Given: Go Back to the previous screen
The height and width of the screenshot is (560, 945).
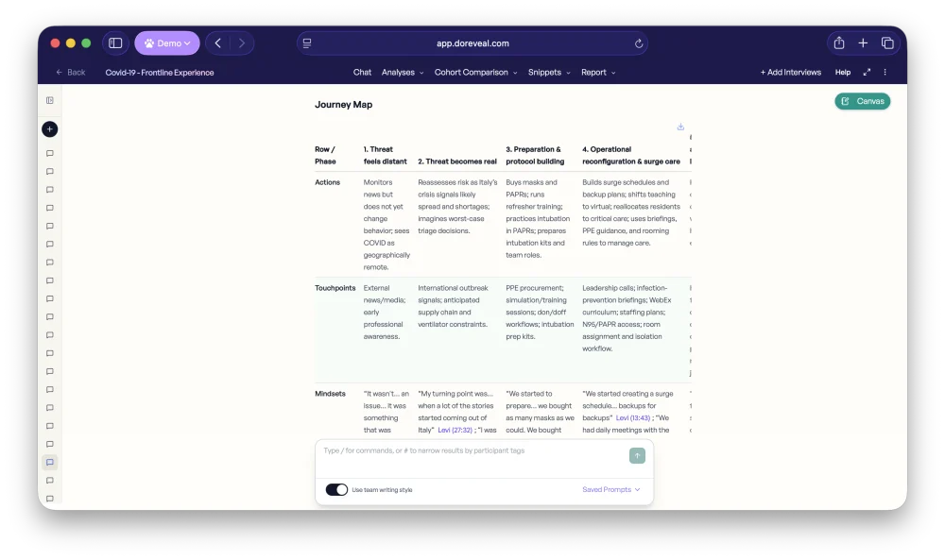Looking at the screenshot, I should [71, 73].
